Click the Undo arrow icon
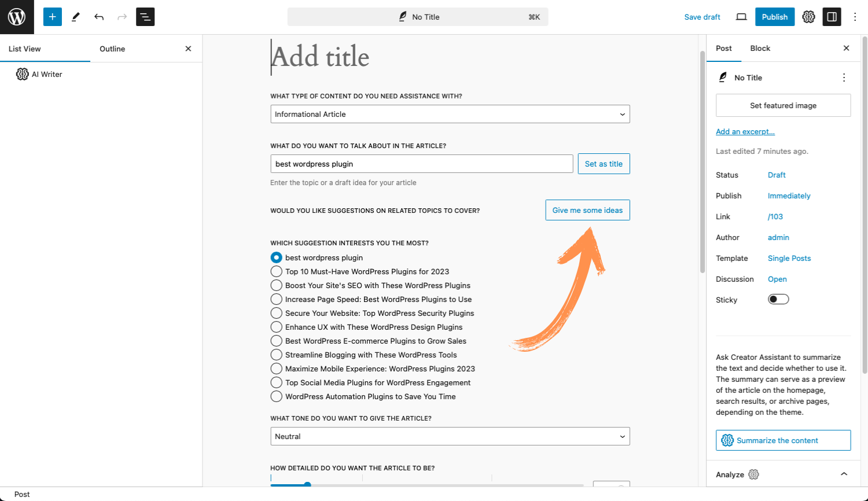868x501 pixels. click(x=99, y=17)
